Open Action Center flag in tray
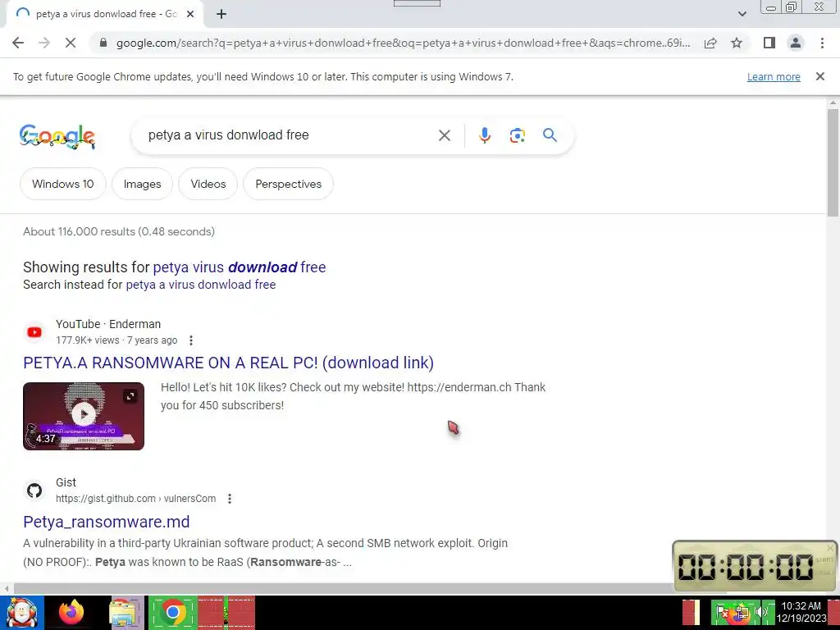840x630 pixels. pos(722,613)
